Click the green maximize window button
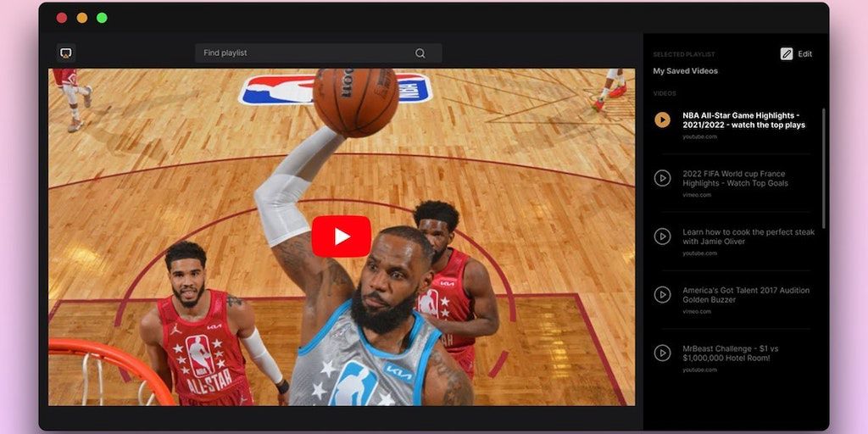The height and width of the screenshot is (434, 868). (x=102, y=18)
